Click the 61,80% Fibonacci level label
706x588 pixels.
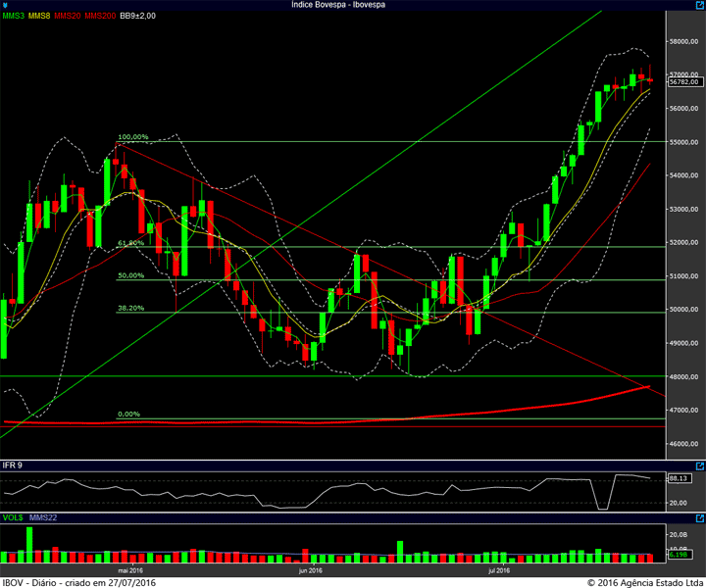(130, 243)
